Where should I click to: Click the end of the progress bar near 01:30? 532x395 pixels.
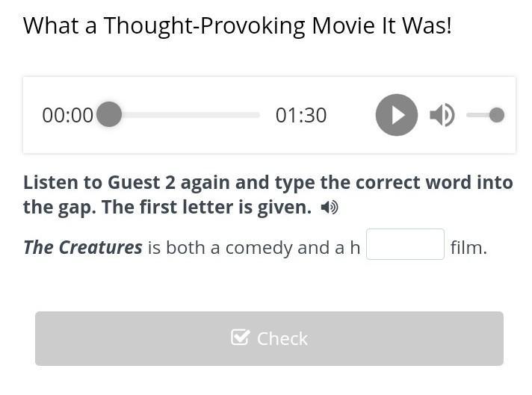coord(257,115)
